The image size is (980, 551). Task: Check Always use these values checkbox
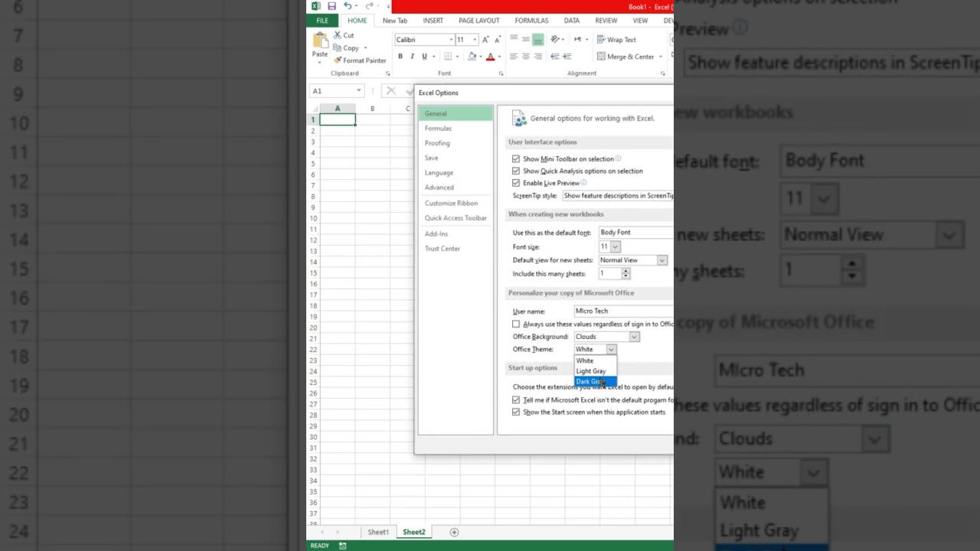[x=516, y=324]
